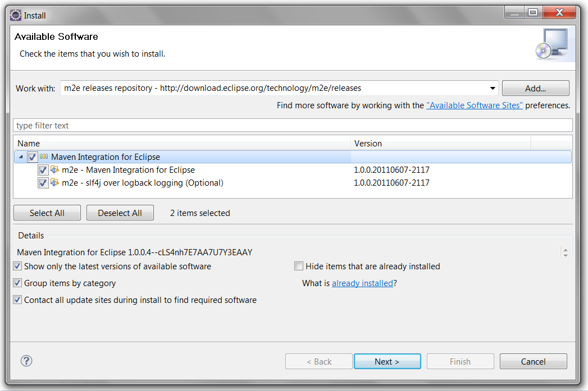
Task: Click the scroll up arrow in Details pane
Action: (x=566, y=248)
